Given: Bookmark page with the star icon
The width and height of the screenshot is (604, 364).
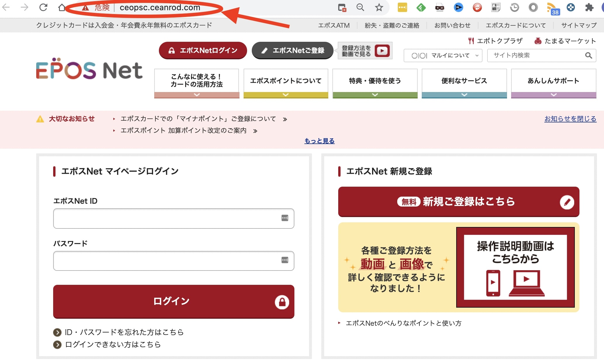Looking at the screenshot, I should 379,7.
